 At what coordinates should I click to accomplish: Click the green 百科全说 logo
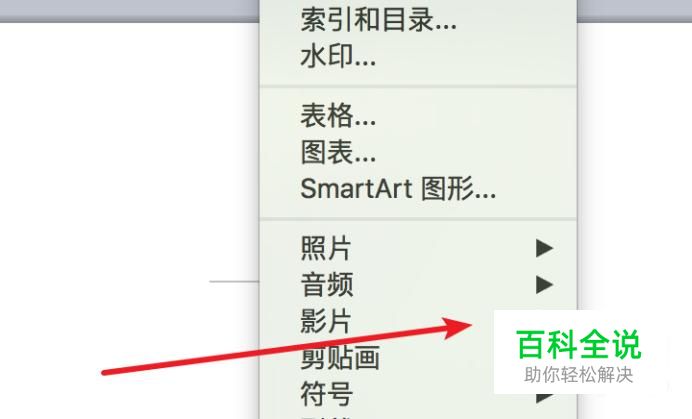579,344
